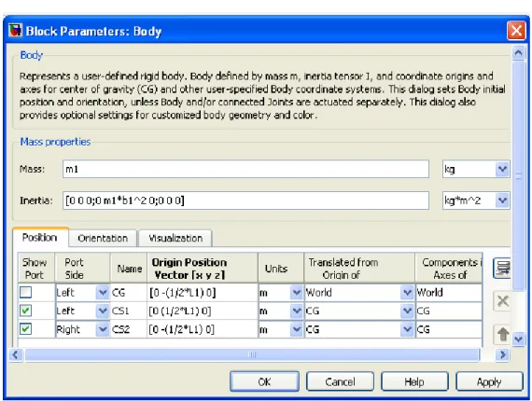This screenshot has width=532, height=401.
Task: Open Units dropdown for CS2 row
Action: coord(296,329)
